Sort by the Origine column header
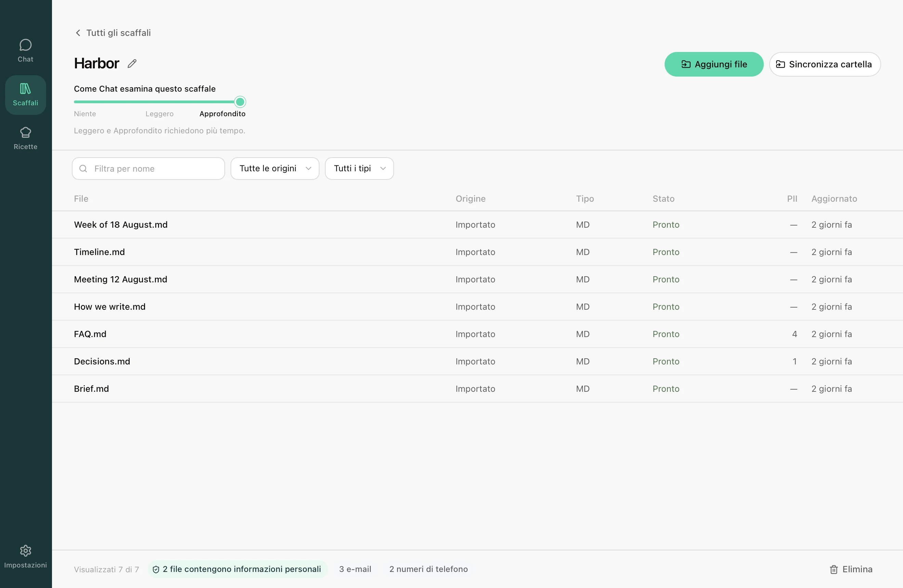 (470, 199)
